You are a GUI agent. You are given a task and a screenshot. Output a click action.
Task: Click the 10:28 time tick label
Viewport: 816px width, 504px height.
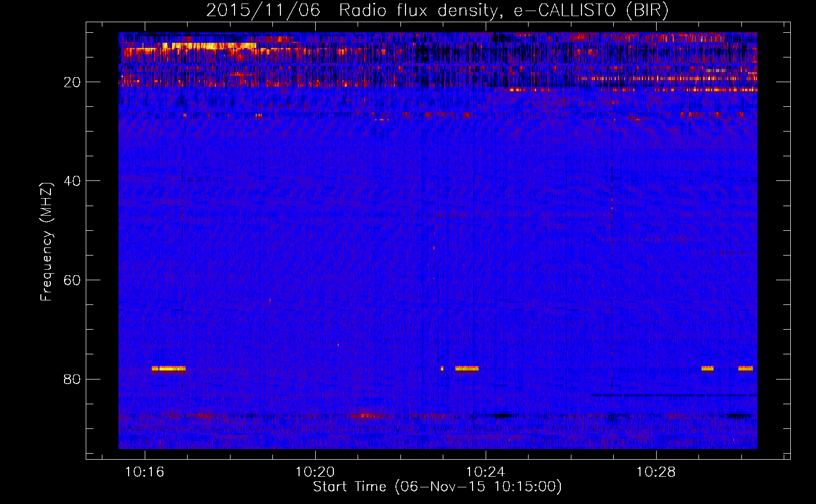tap(656, 472)
